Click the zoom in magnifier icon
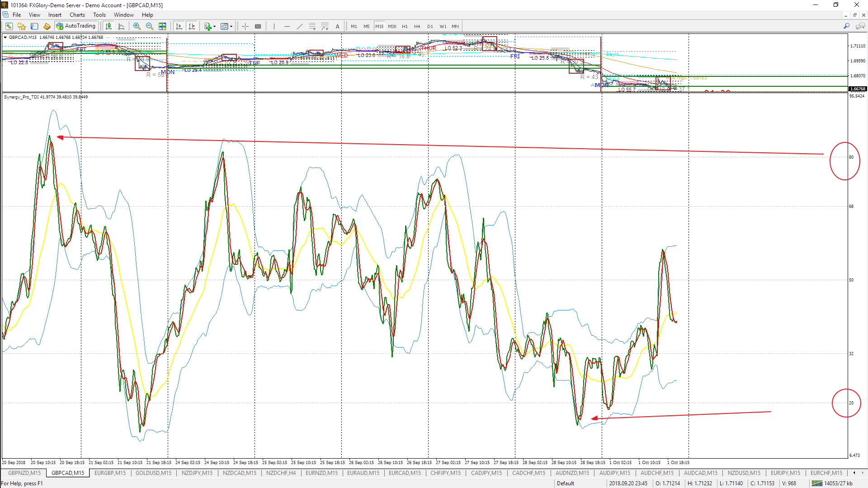The width and height of the screenshot is (868, 488). [x=137, y=26]
